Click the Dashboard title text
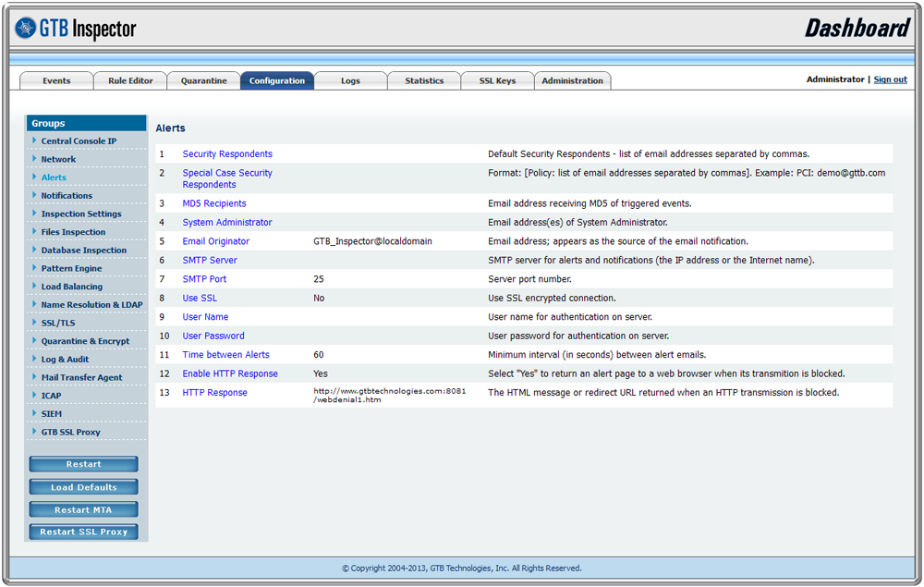The width and height of the screenshot is (924, 587). (x=857, y=29)
